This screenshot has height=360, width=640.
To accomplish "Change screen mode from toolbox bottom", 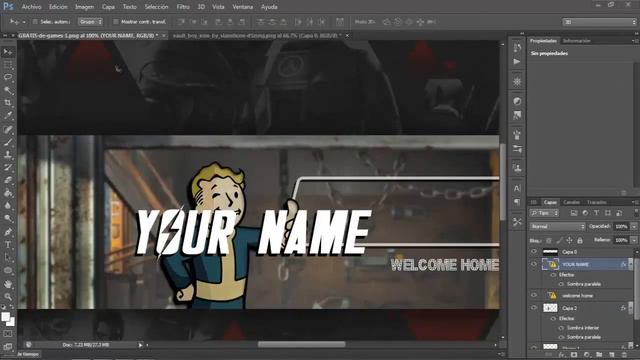I will point(8,347).
